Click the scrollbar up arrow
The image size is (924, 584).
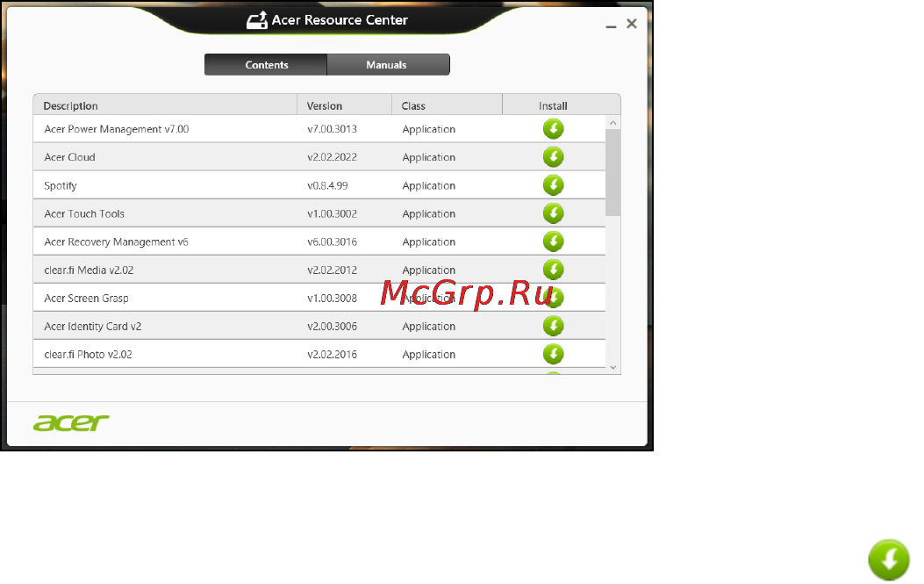pyautogui.click(x=612, y=123)
